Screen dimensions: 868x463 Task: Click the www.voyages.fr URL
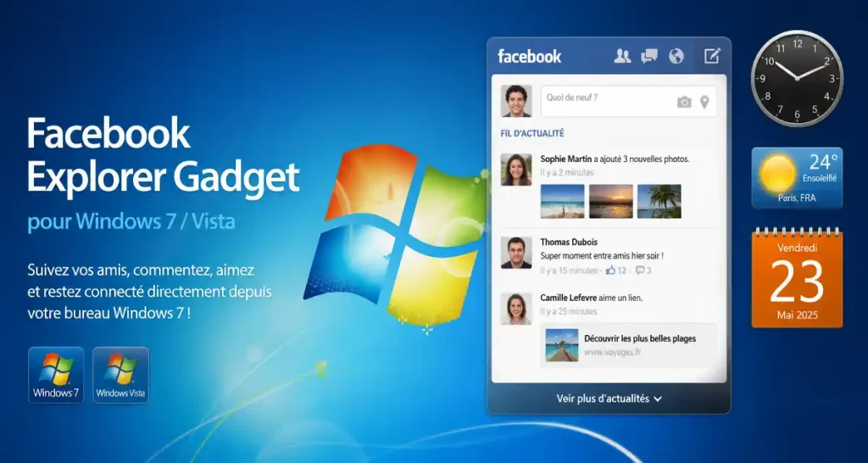612,352
